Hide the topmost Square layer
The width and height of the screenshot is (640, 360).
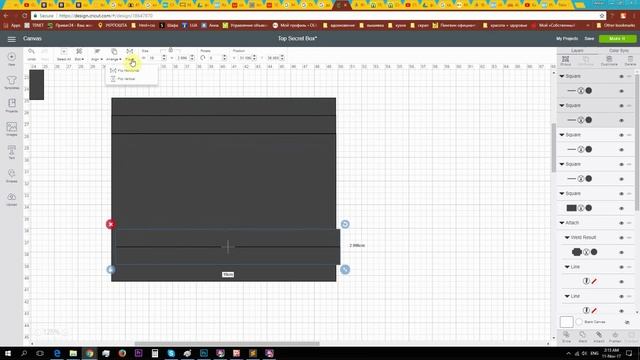(x=622, y=76)
